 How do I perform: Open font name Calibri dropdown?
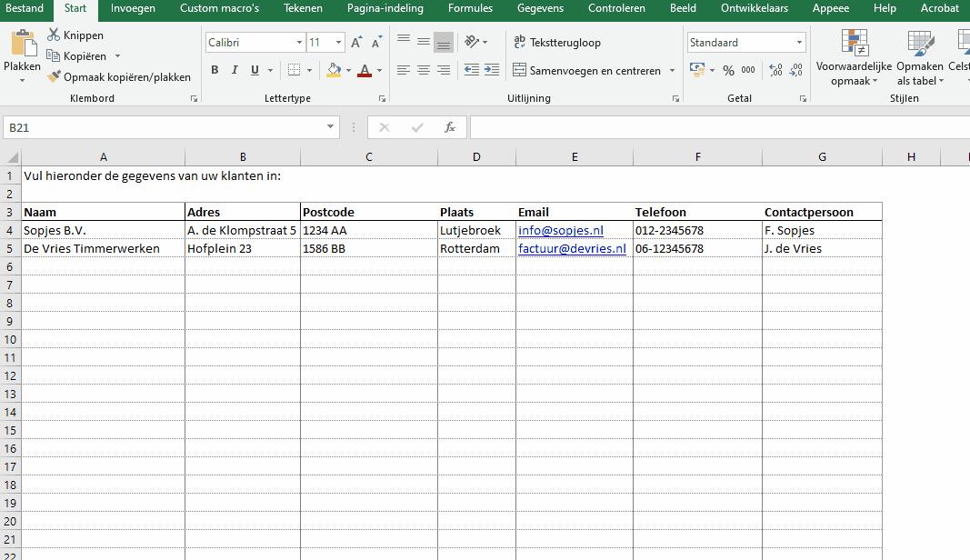point(299,43)
